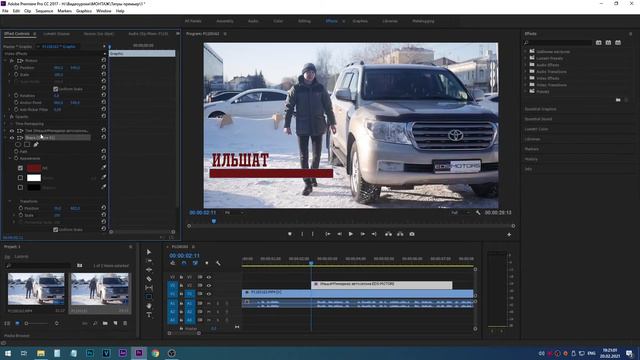Create 4-point polygon mask in Shape effect

coord(27,144)
